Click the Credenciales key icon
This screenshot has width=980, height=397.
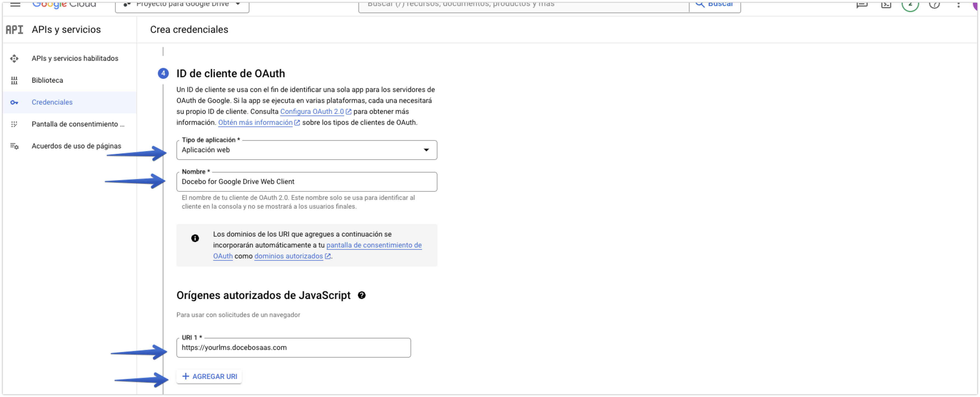pyautogui.click(x=15, y=103)
